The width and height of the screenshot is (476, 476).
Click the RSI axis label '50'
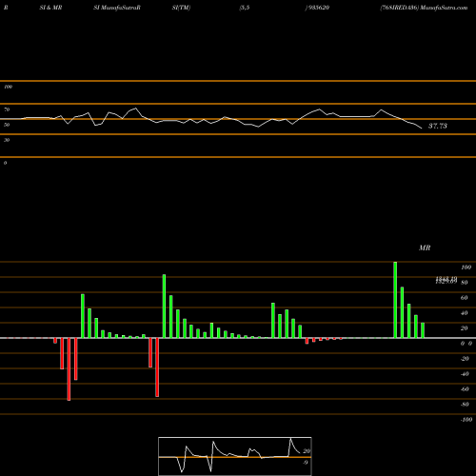click(x=7, y=125)
